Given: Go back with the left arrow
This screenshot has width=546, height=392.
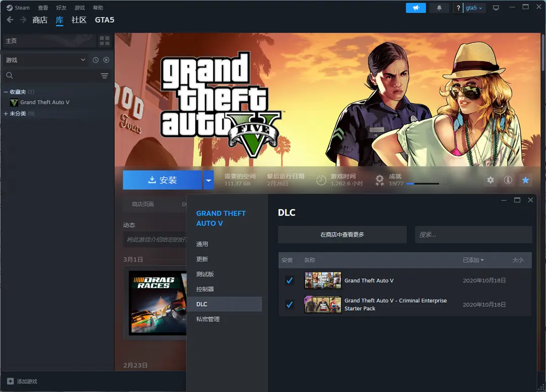Looking at the screenshot, I should point(10,20).
